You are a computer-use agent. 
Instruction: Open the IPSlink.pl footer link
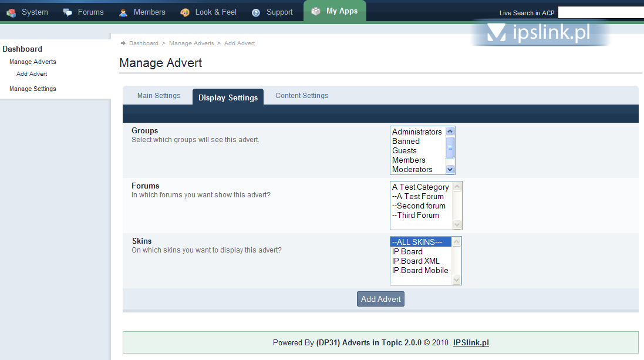tap(471, 343)
